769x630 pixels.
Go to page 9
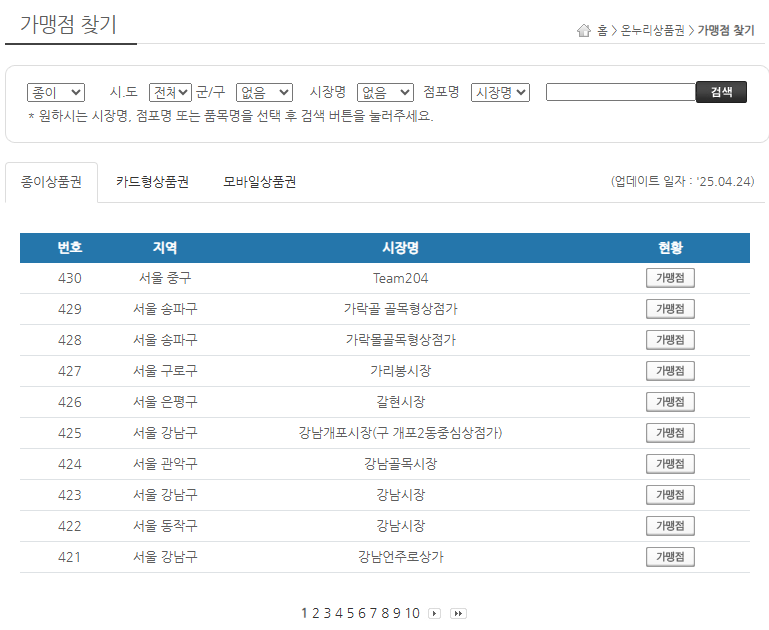click(397, 613)
